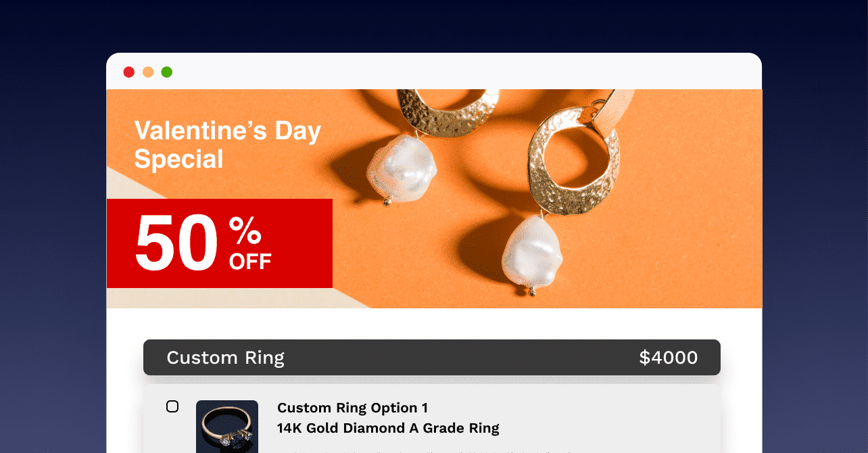Click the yellow minimize window dot
Image resolution: width=868 pixels, height=453 pixels.
pyautogui.click(x=148, y=72)
